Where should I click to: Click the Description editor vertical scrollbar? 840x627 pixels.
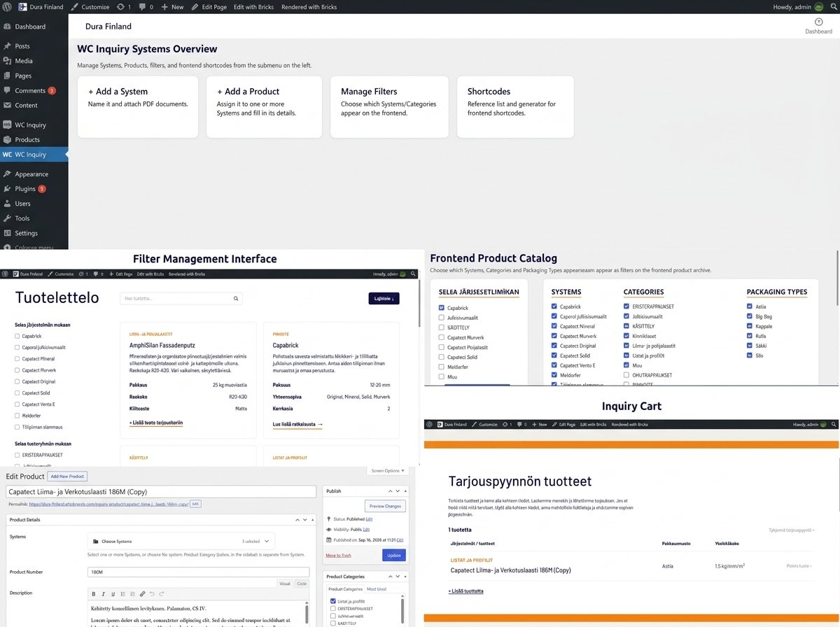[305, 614]
